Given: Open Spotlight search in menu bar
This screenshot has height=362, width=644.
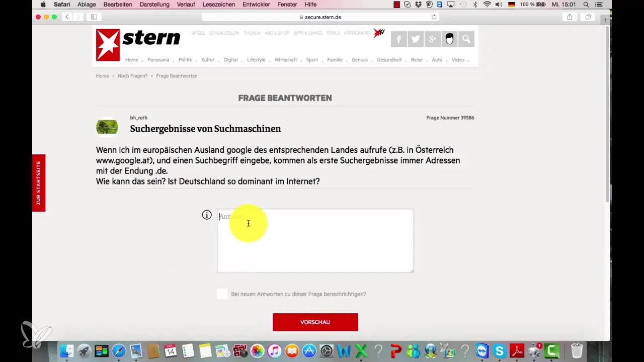Looking at the screenshot, I should (586, 5).
